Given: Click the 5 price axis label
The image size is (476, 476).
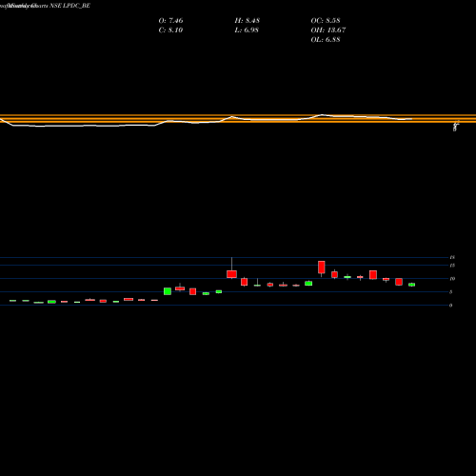Looking at the screenshot, I should click(x=450, y=292).
